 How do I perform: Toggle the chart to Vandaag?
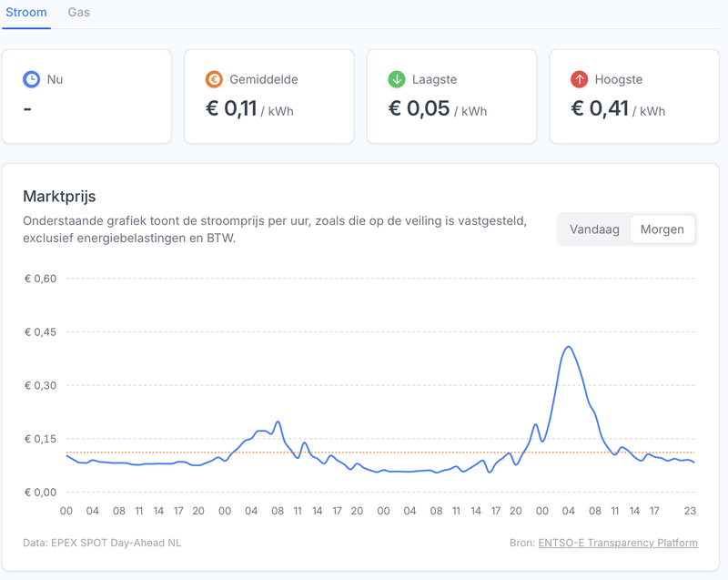pos(594,229)
